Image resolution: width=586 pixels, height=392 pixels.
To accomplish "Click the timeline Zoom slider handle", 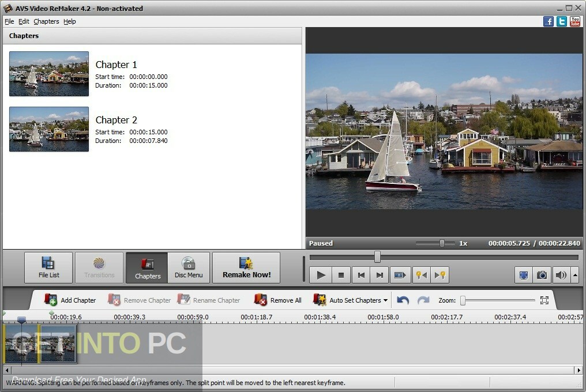I will click(463, 300).
